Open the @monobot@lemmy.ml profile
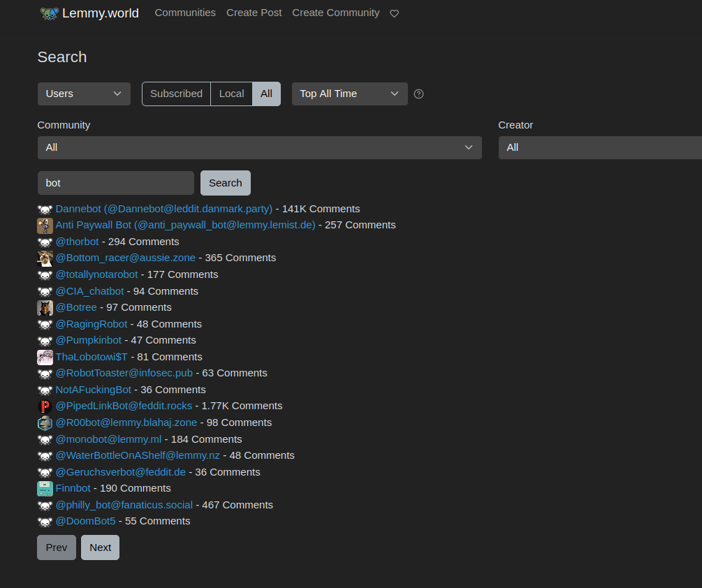 point(108,439)
